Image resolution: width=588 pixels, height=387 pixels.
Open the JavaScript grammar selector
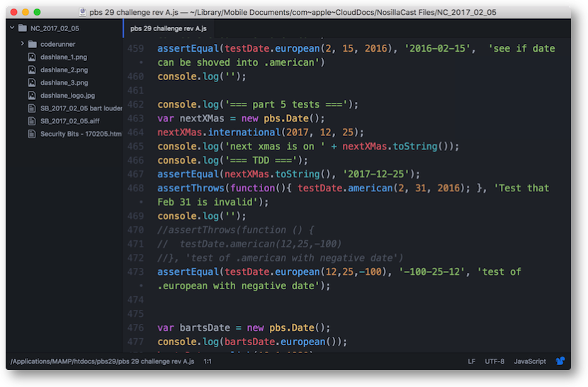(x=529, y=361)
